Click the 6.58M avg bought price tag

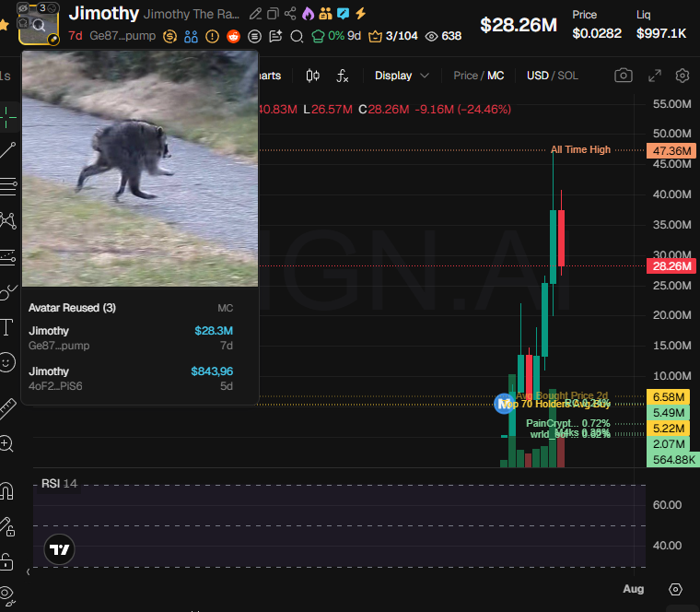[x=669, y=396]
